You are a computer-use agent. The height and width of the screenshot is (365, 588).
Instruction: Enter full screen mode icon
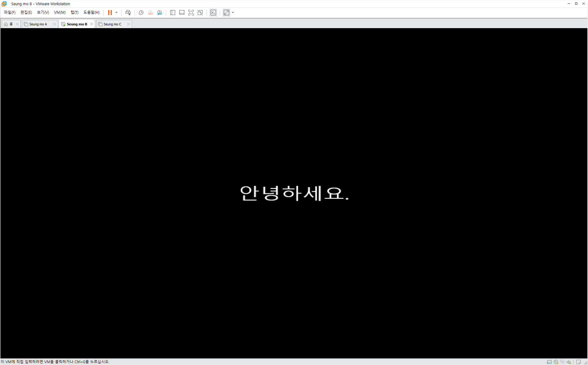[x=191, y=13]
